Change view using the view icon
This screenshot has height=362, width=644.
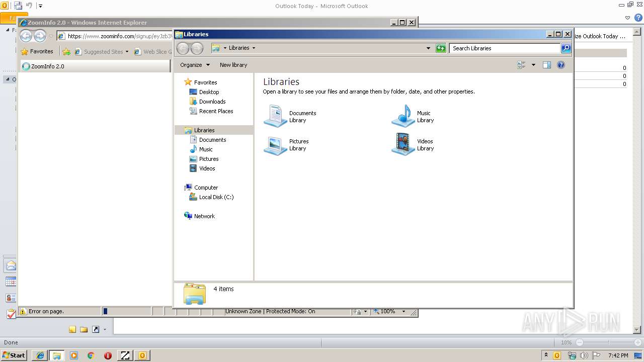[521, 65]
